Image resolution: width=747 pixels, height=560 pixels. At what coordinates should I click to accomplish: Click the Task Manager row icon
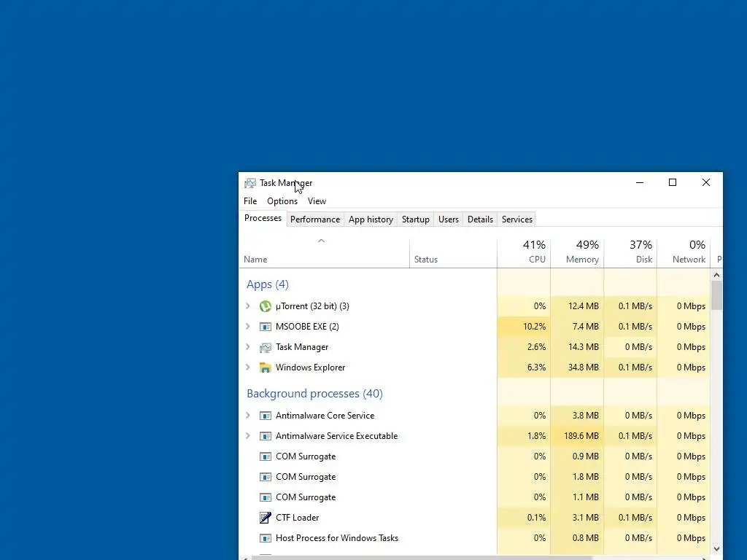[266, 347]
